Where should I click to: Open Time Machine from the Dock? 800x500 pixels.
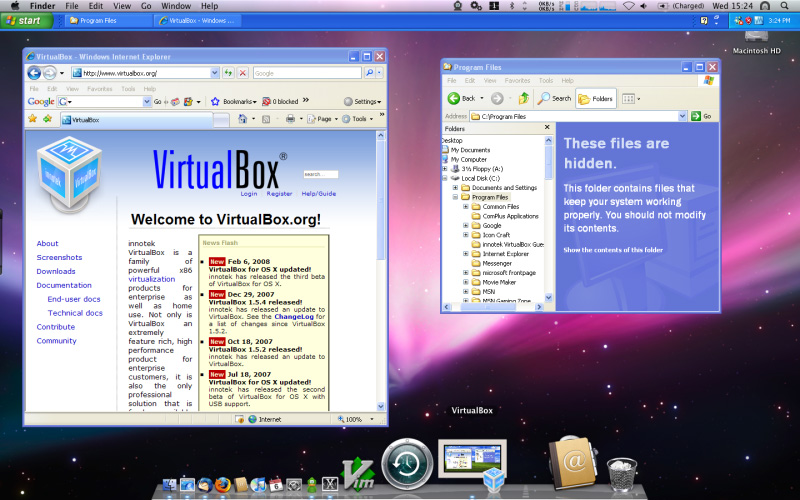pos(407,462)
